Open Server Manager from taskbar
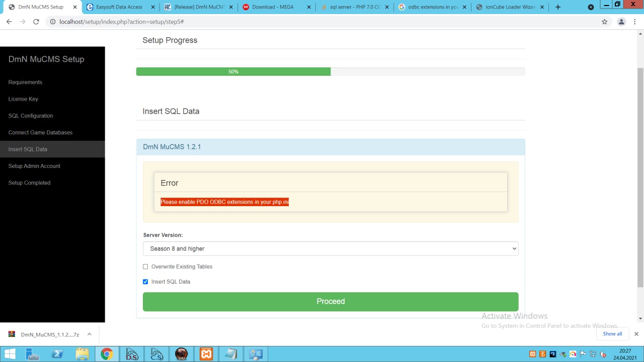 [x=33, y=354]
